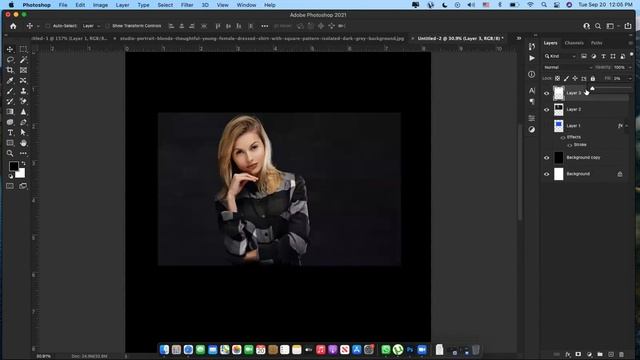Toggle visibility of the Stroke effect
This screenshot has width=640, height=360.
[569, 145]
